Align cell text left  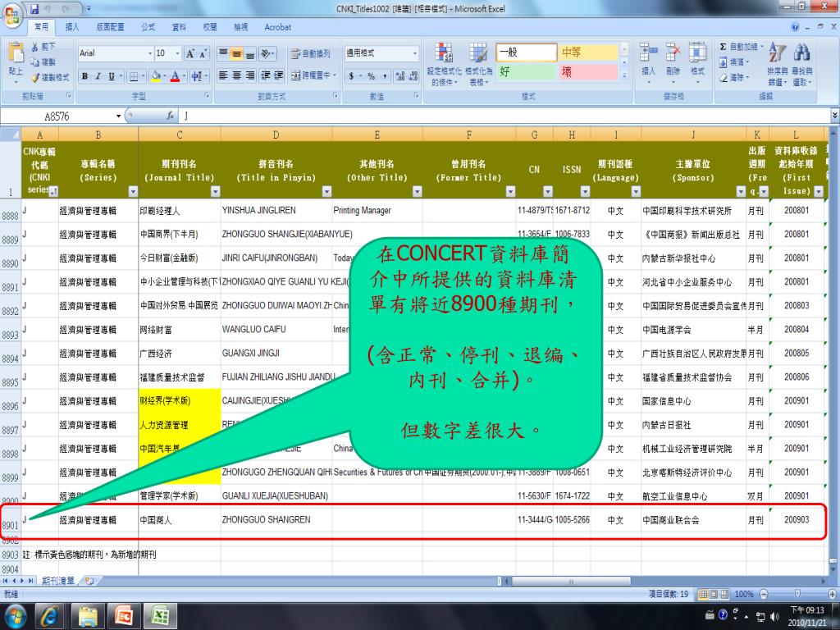click(223, 75)
